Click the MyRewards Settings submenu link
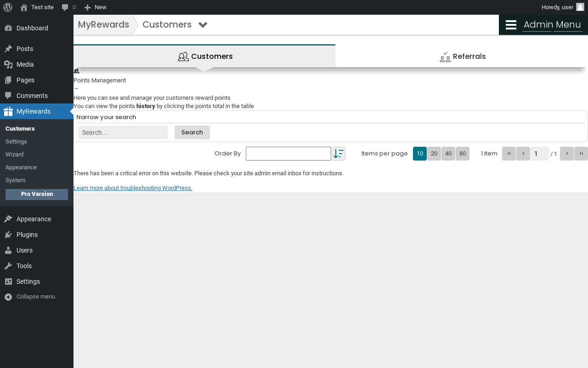The height and width of the screenshot is (368, 588). (x=16, y=142)
